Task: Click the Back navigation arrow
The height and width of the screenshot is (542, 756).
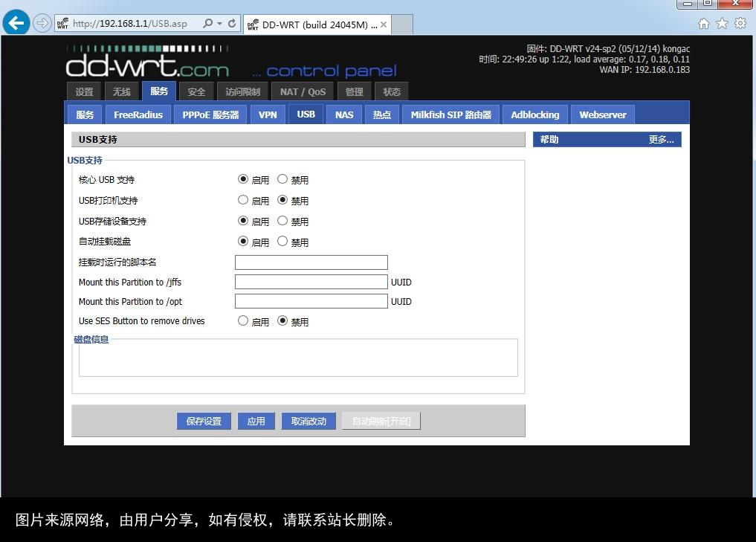Action: click(16, 22)
